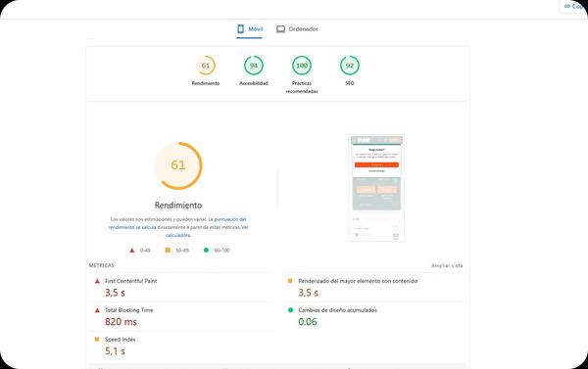
Task: Select the Accesibilidad 94 score gauge
Action: [x=254, y=66]
